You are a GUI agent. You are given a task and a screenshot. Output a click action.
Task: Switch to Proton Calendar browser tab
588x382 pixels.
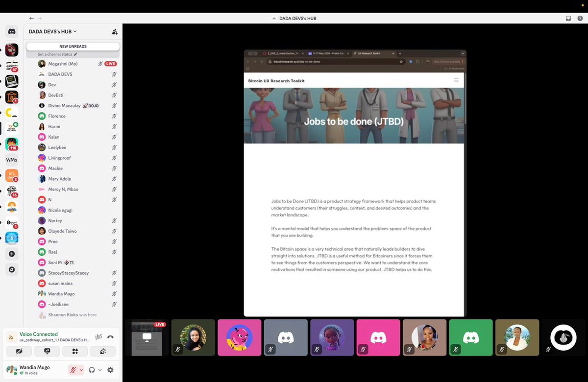pyautogui.click(x=327, y=53)
